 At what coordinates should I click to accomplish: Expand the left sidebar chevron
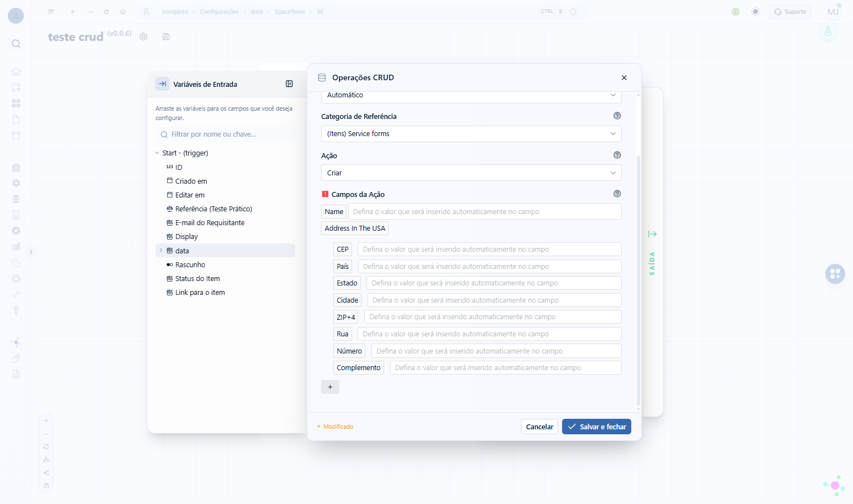pyautogui.click(x=31, y=252)
